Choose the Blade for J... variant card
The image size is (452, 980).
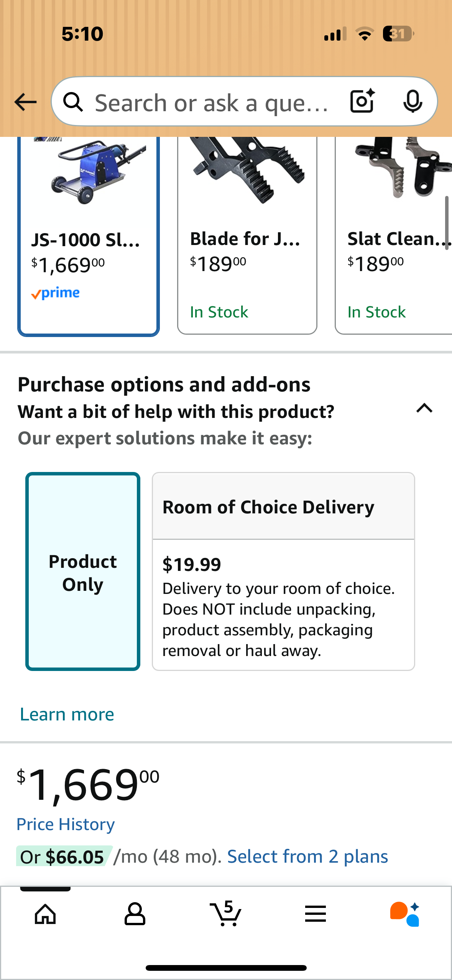point(247,236)
